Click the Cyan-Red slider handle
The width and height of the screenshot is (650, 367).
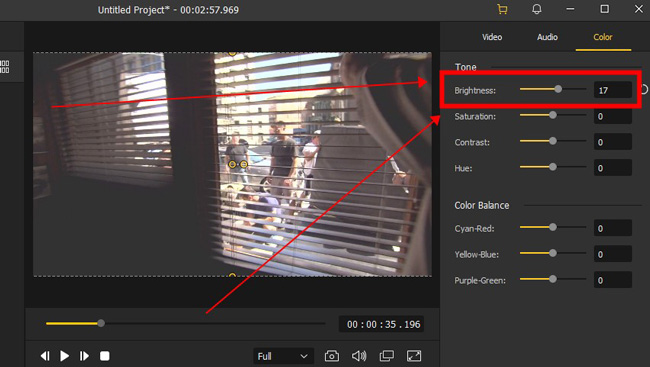point(553,227)
